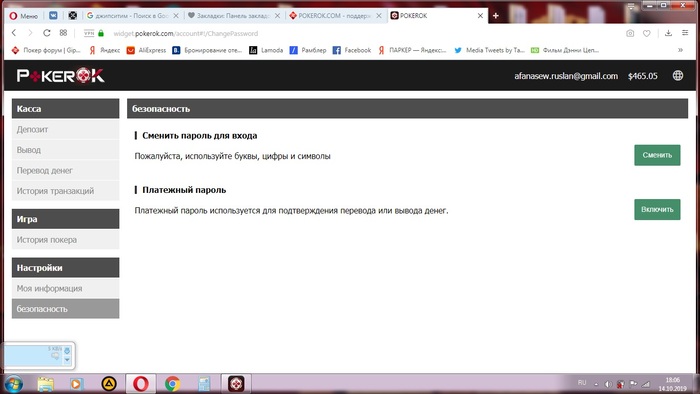Add page to bookmarks heart icon

tap(646, 33)
